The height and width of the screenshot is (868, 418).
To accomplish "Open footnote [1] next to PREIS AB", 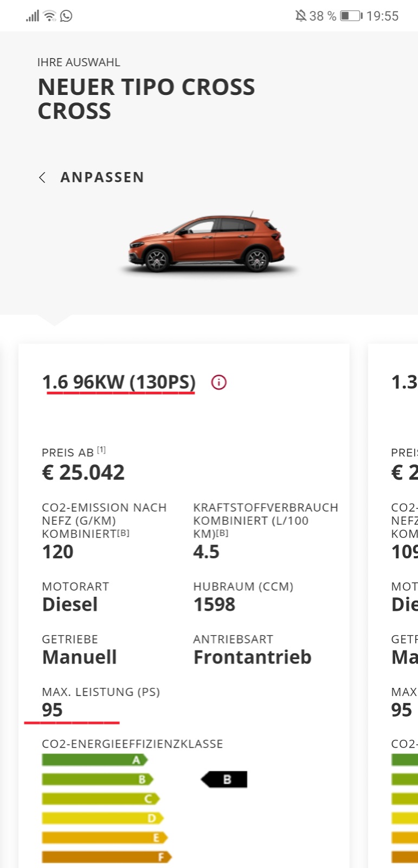I will tap(101, 450).
